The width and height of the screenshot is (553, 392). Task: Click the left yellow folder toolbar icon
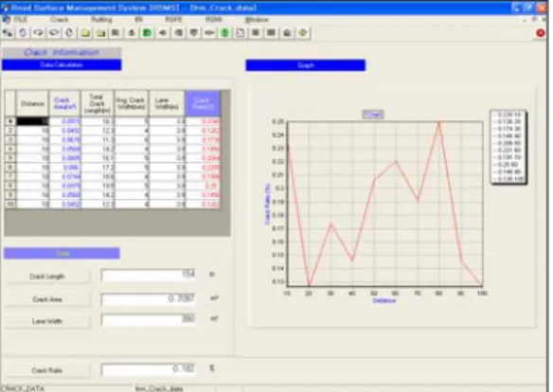point(85,33)
